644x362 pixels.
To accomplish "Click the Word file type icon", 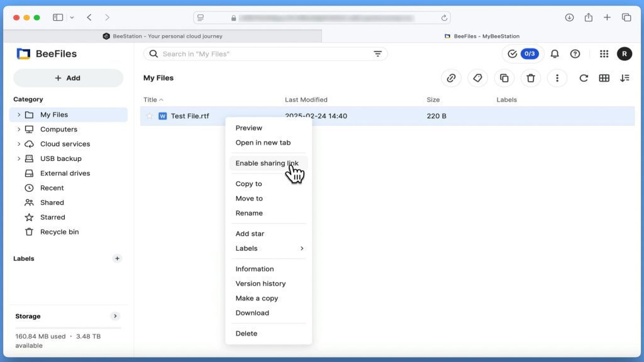I will pos(163,116).
